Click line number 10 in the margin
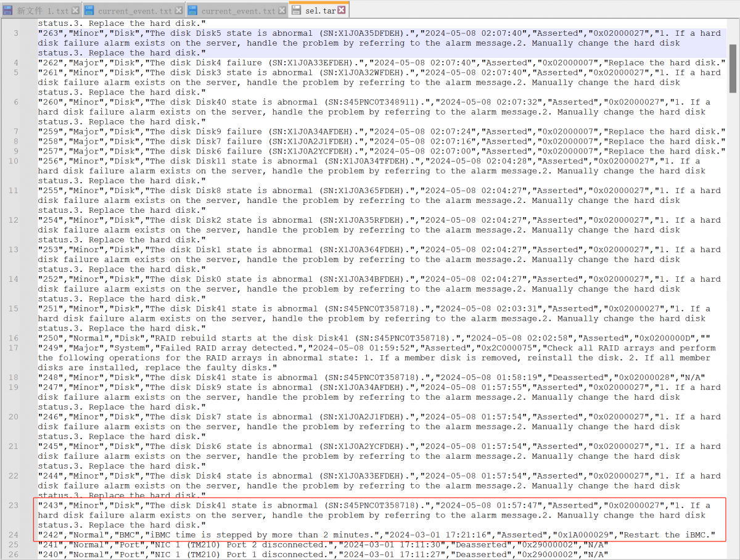This screenshot has height=560, width=740. click(x=14, y=162)
